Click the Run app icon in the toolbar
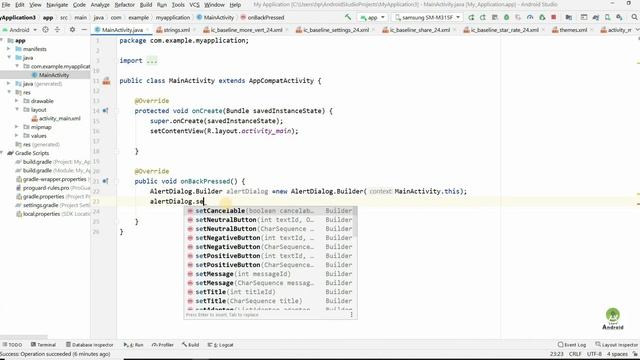The width and height of the screenshot is (640, 360). (x=471, y=18)
